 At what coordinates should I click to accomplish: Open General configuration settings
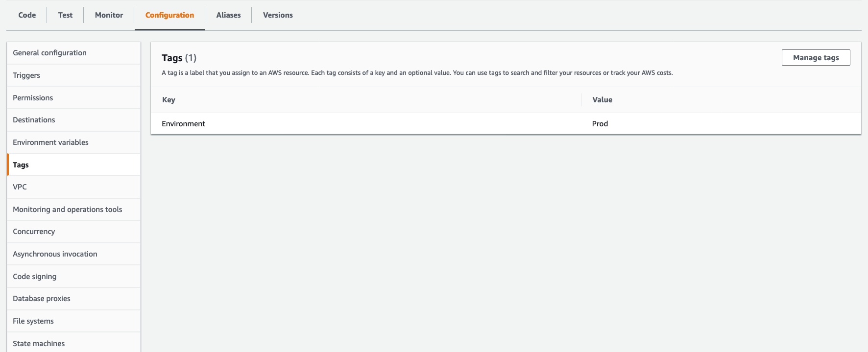(x=49, y=52)
